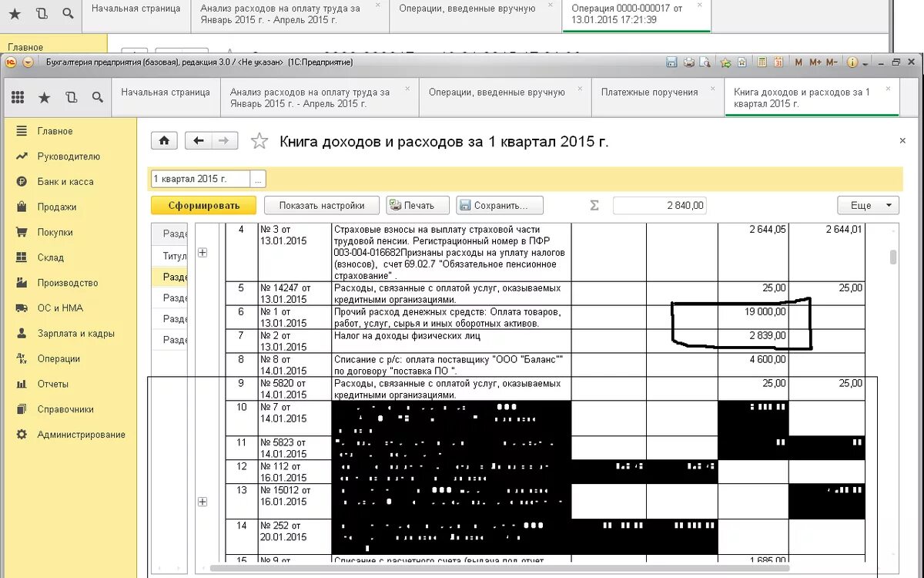The height and width of the screenshot is (578, 924).
Task: Click Favorites star in the back window
Action: pos(15,13)
